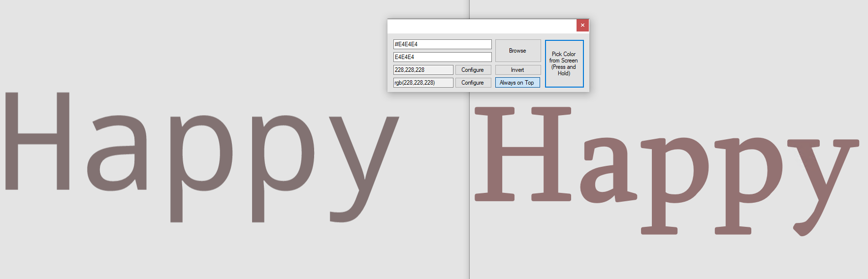Click the letter H in serif Happy
The width and height of the screenshot is (868, 279).
[x=523, y=154]
